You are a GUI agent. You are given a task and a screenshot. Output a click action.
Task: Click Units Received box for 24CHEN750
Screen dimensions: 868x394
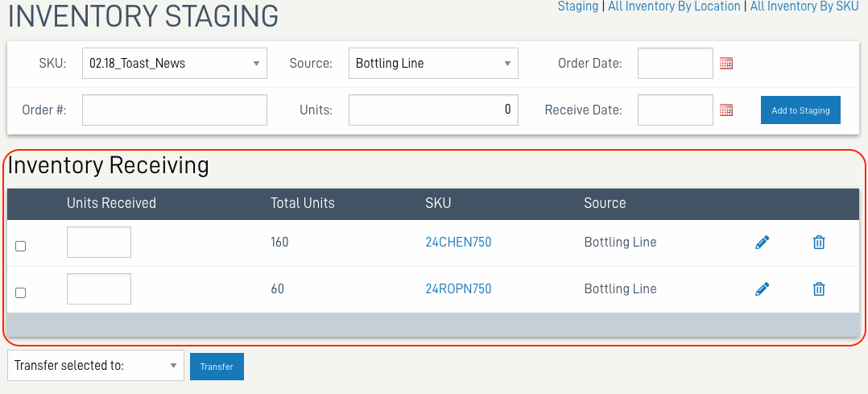pos(99,243)
